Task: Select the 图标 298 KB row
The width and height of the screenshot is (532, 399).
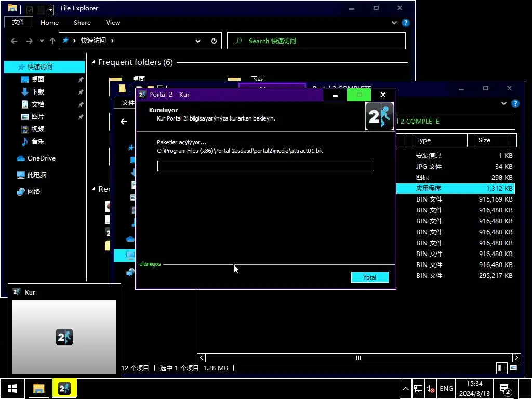Action: coord(455,178)
